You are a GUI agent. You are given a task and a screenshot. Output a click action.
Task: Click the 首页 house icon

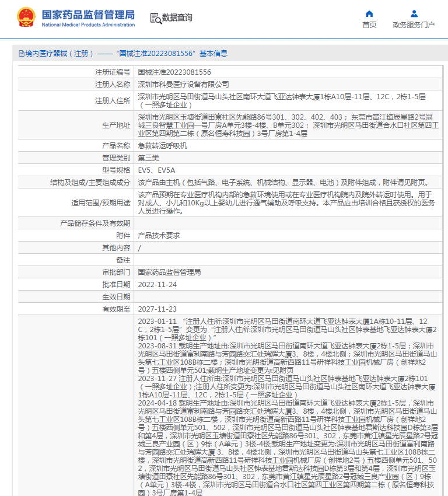369,13
